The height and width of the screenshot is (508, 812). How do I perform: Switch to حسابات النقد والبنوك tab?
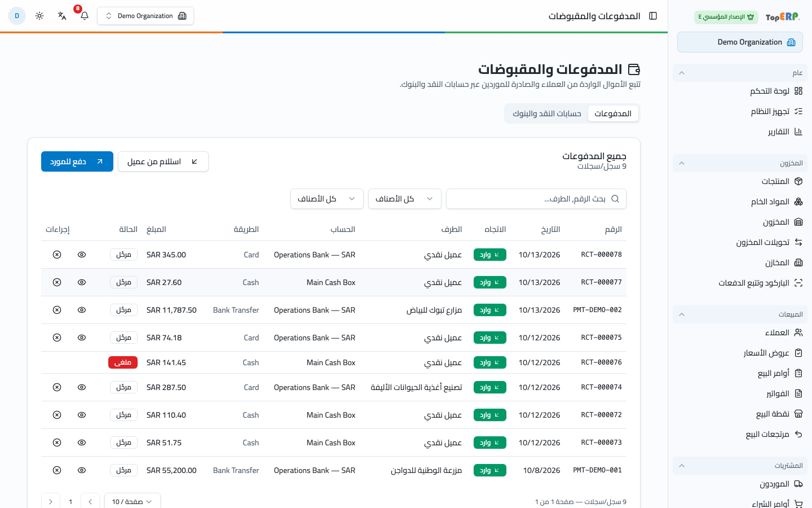(547, 113)
